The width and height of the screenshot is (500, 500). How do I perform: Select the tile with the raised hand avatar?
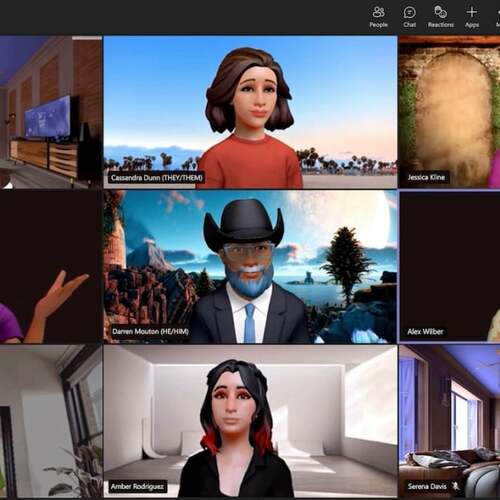pyautogui.click(x=51, y=267)
